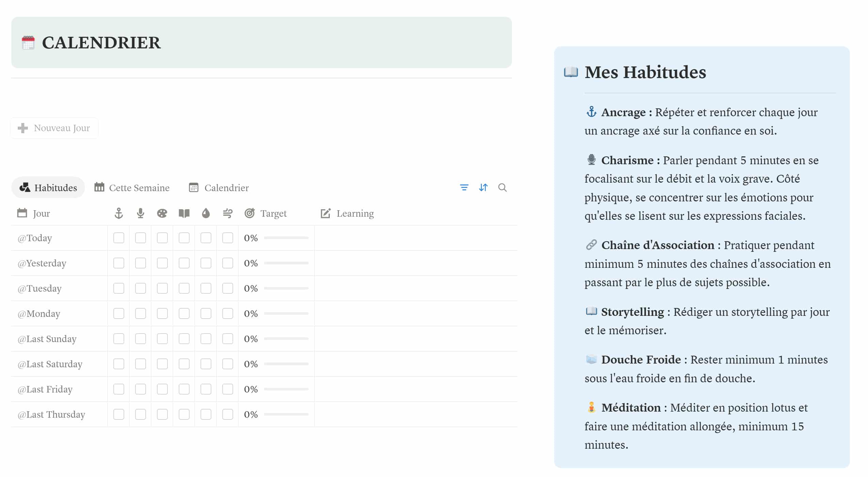The height and width of the screenshot is (477, 868).
Task: Click the calendar emoji beside CALENDRIER
Action: pyautogui.click(x=28, y=43)
